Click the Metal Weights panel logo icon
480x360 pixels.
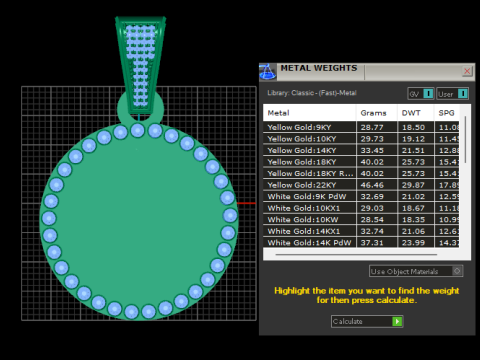point(268,71)
